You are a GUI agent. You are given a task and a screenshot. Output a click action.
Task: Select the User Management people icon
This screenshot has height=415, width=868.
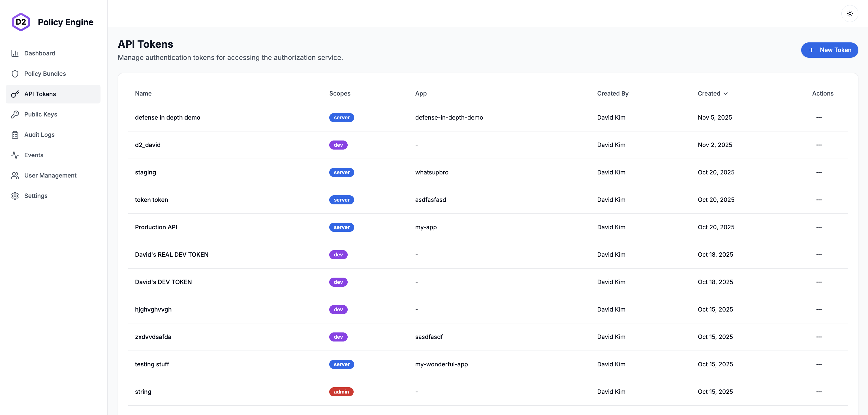point(15,175)
